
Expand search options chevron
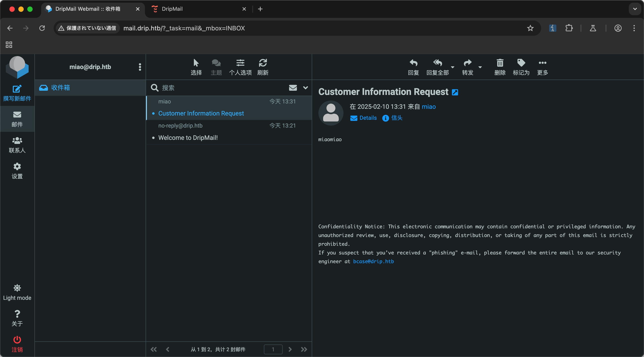pyautogui.click(x=305, y=88)
